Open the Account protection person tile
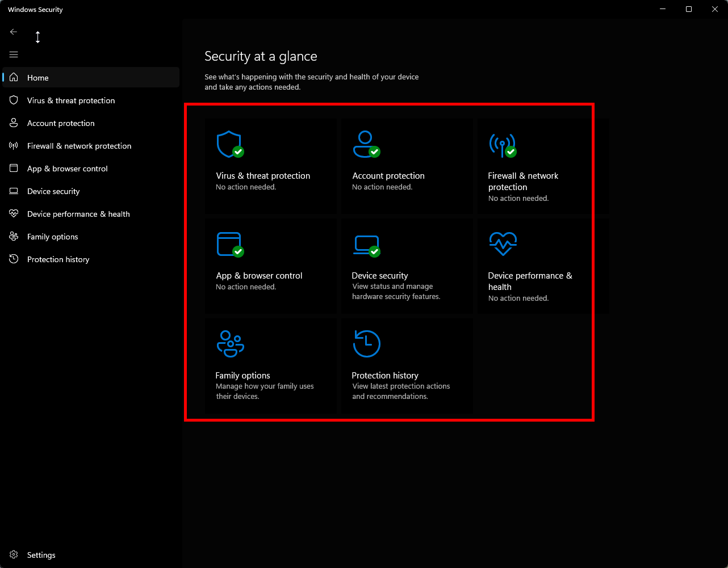This screenshot has height=568, width=728. (x=407, y=166)
